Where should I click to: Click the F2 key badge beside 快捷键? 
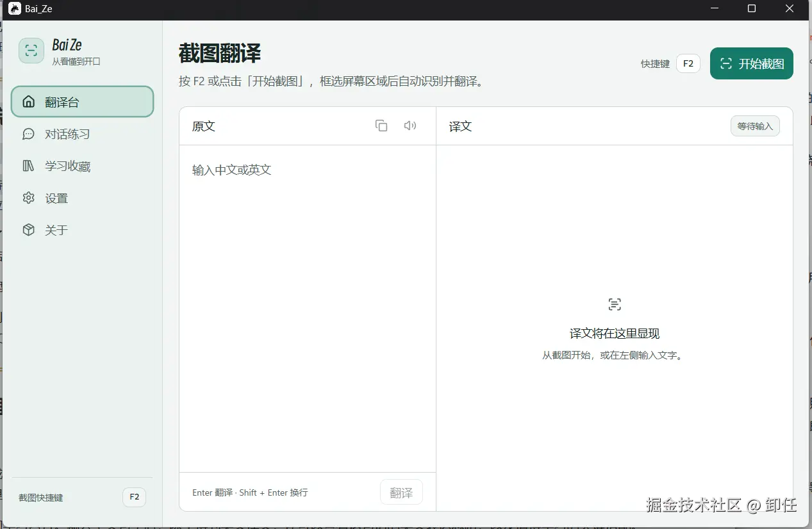[688, 63]
